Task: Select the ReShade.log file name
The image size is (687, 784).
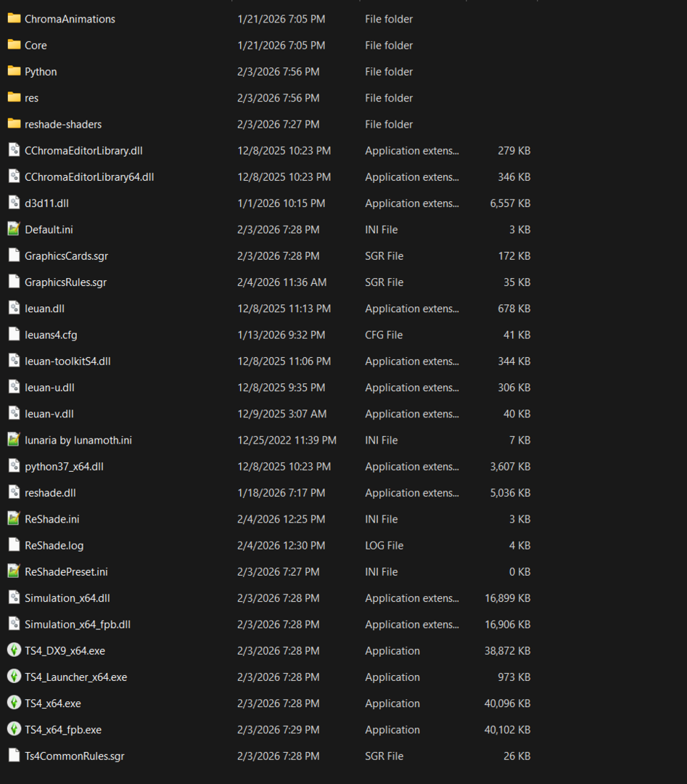Action: [x=54, y=545]
